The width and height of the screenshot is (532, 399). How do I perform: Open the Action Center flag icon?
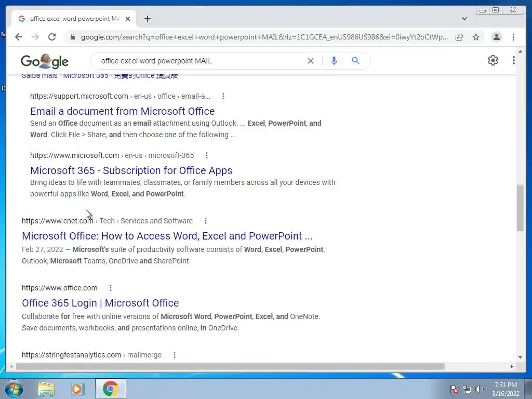(455, 389)
